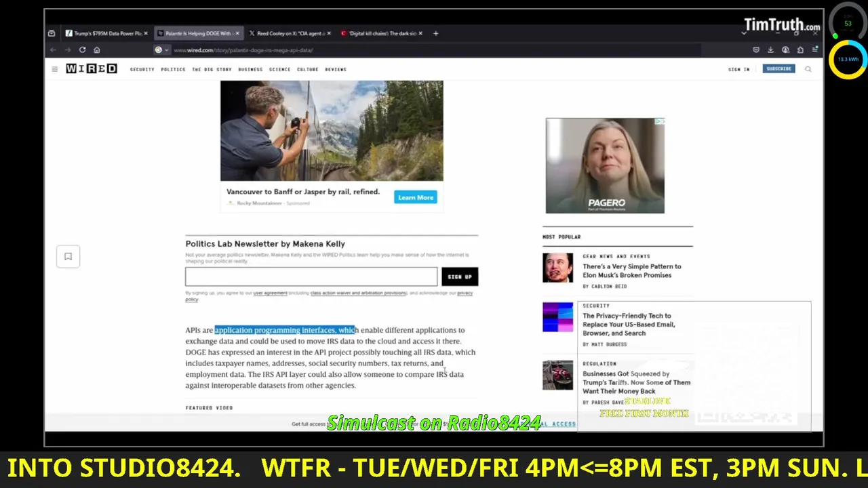Close the 'Digital kill chains' tab
The height and width of the screenshot is (488, 868).
click(420, 33)
